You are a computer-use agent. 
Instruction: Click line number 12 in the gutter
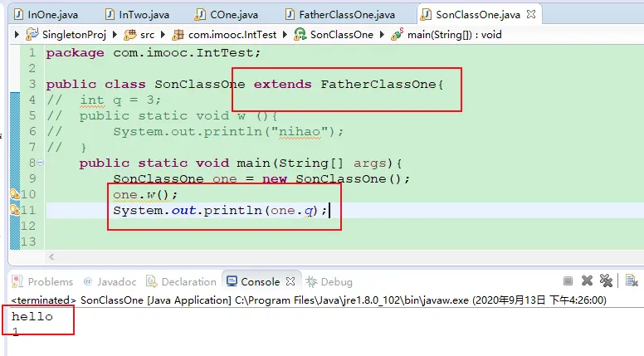click(x=28, y=226)
